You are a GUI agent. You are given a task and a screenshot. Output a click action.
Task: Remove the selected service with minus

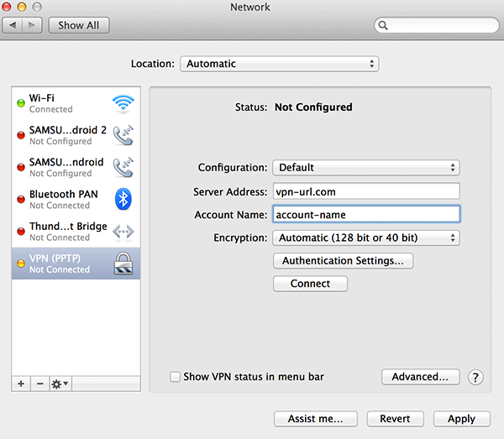coord(39,384)
